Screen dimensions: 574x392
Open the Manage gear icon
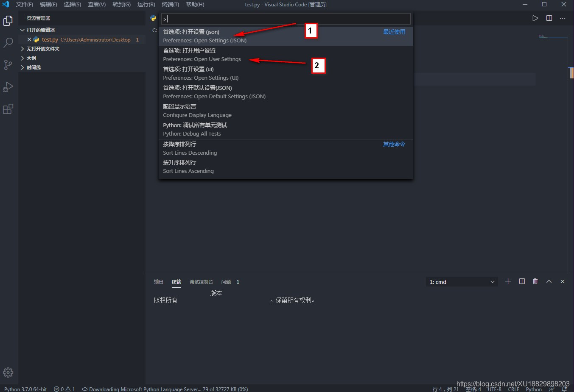coord(8,373)
